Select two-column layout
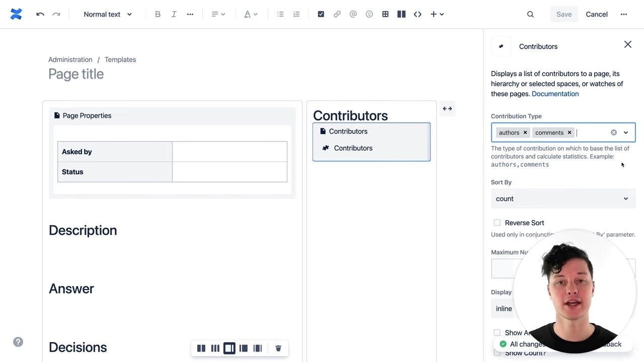 (x=201, y=348)
